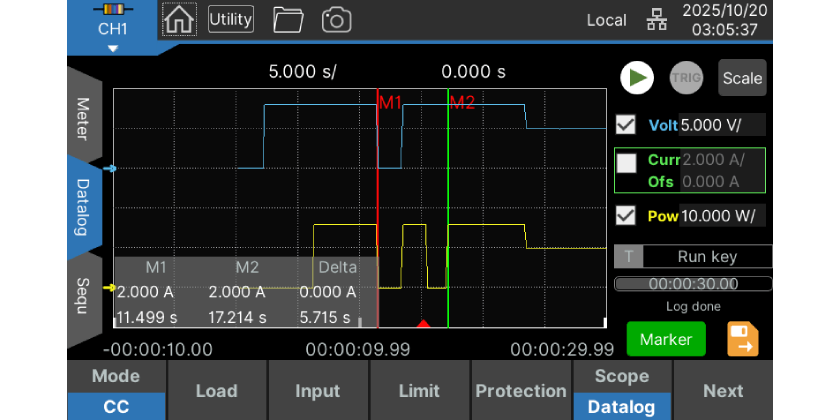Uncheck the Volt trace checkbox

(x=627, y=125)
